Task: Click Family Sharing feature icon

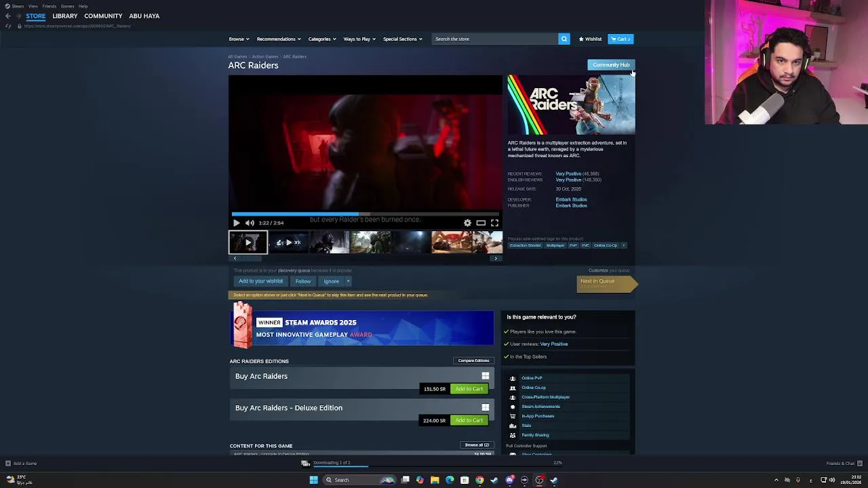Action: 513,435
